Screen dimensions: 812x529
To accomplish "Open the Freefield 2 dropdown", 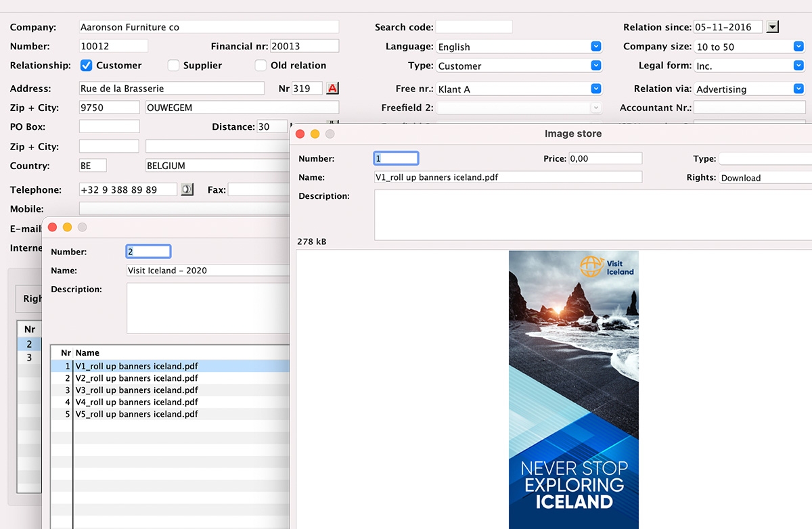I will point(519,108).
